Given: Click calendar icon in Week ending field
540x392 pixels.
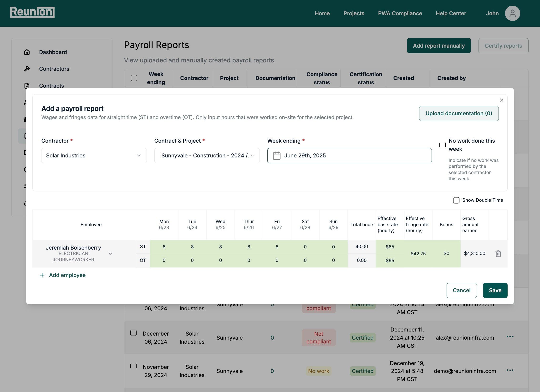Looking at the screenshot, I should 276,156.
